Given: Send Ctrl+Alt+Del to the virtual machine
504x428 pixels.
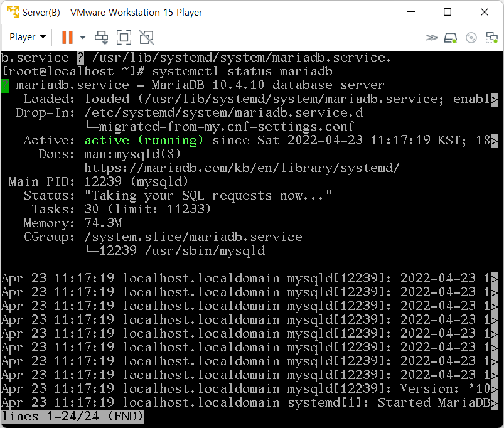Looking at the screenshot, I should (x=101, y=37).
